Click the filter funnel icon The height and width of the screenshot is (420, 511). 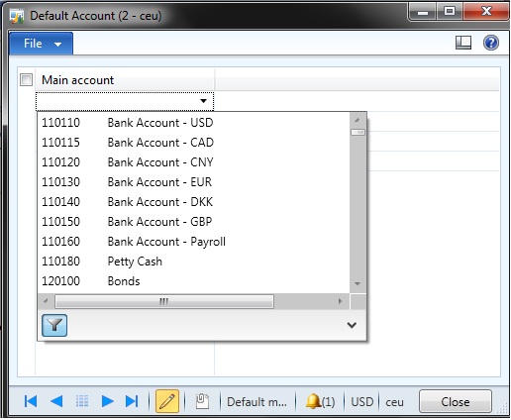click(x=54, y=326)
